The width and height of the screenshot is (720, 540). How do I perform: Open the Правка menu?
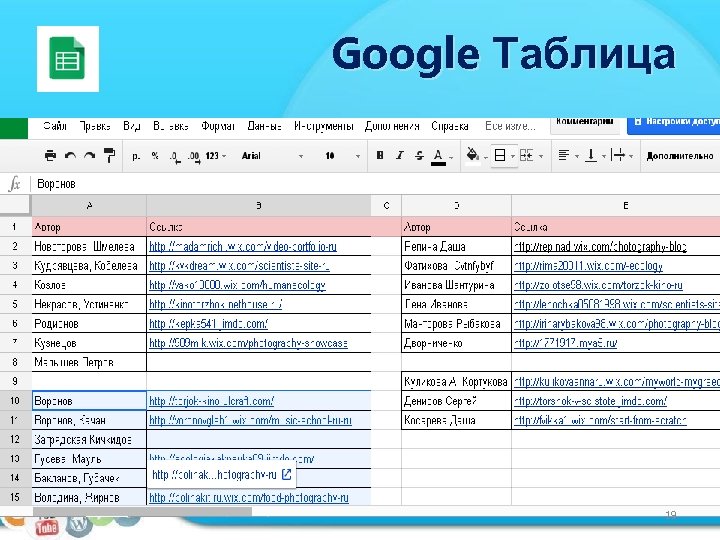coord(95,126)
